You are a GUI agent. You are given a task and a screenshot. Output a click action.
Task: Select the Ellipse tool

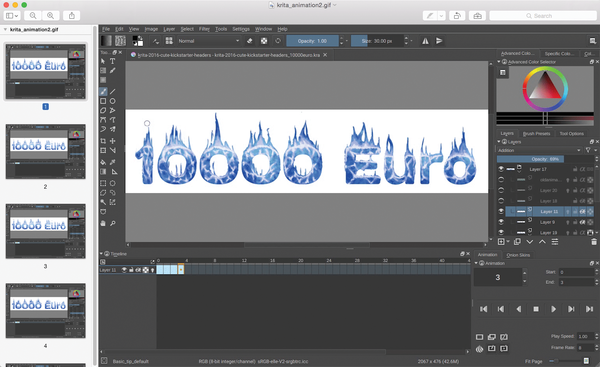(112, 101)
